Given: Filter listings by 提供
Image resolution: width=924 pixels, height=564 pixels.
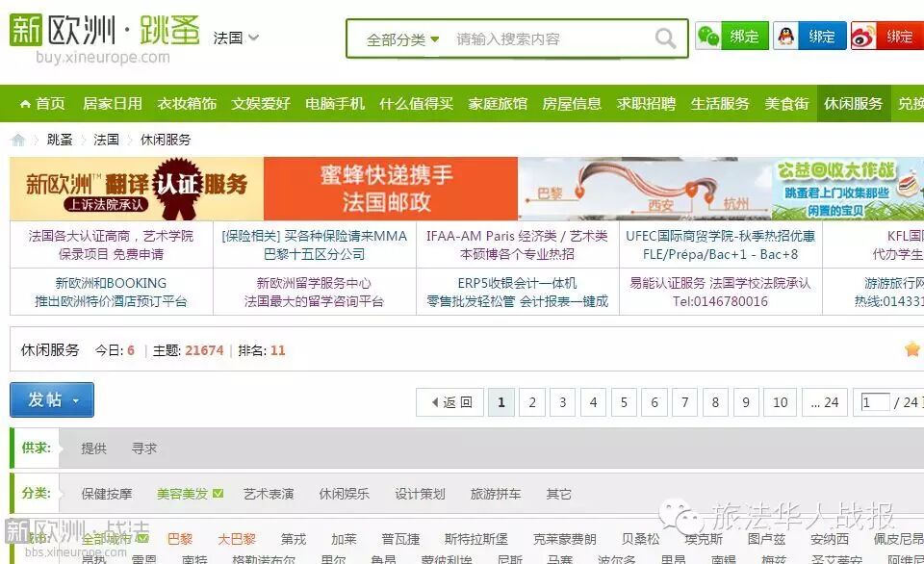Looking at the screenshot, I should coord(93,449).
